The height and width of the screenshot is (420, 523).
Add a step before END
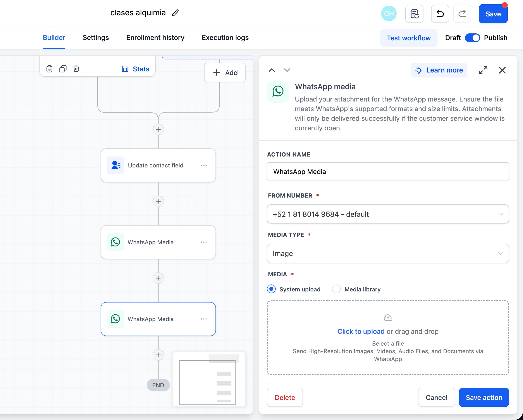158,355
